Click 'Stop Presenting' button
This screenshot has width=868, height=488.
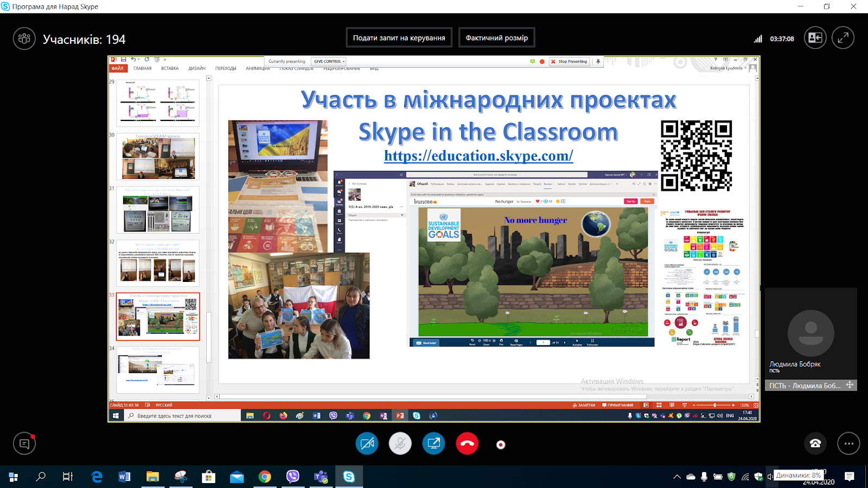click(569, 61)
